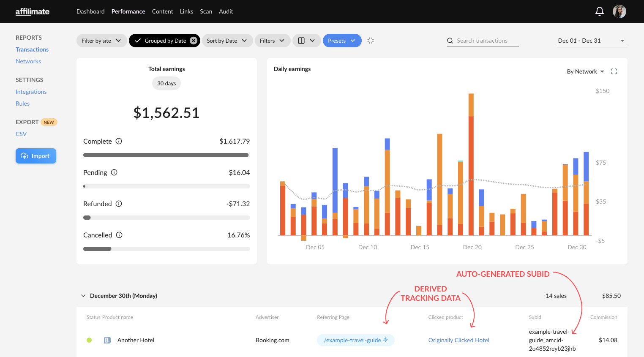This screenshot has width=644, height=357.
Task: Show info for Refunded earnings
Action: [x=119, y=204]
